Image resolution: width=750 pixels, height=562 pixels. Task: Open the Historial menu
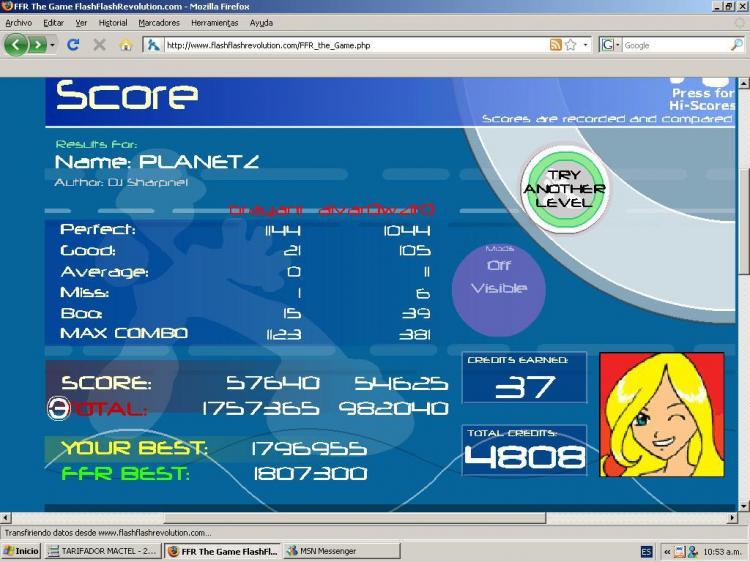[x=113, y=22]
